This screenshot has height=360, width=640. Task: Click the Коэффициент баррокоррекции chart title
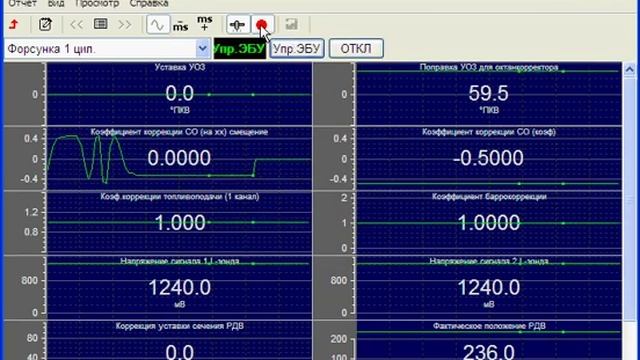point(489,197)
